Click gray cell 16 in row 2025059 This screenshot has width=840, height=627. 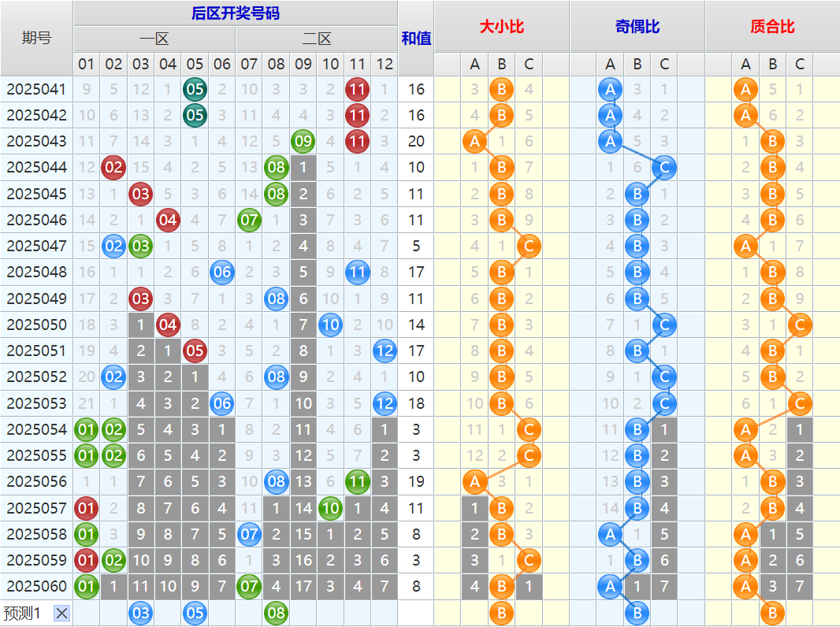(x=303, y=561)
